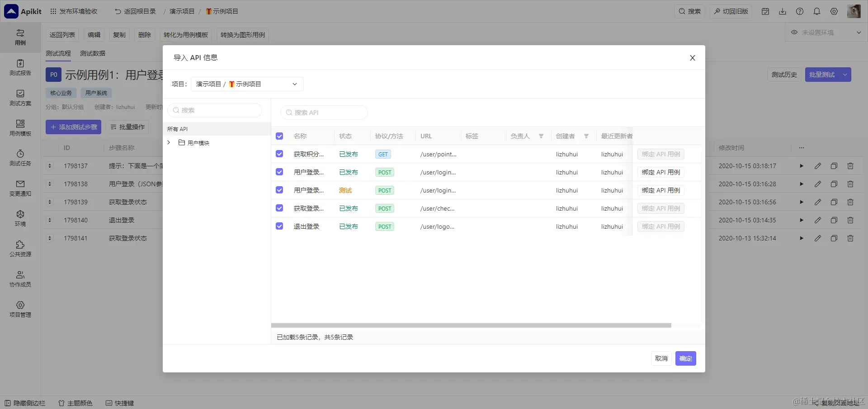Click the download icon in header
Screen dimensions: 868x409
coord(783,11)
